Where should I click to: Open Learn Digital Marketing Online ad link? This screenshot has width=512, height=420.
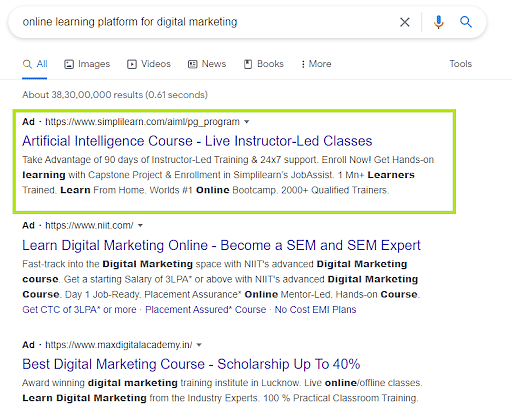pyautogui.click(x=221, y=245)
